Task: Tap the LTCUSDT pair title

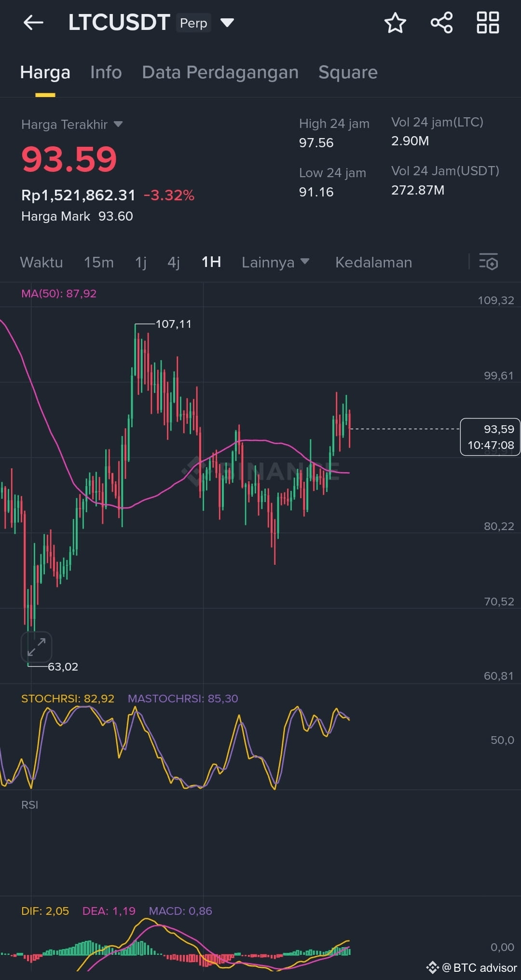Action: point(119,22)
